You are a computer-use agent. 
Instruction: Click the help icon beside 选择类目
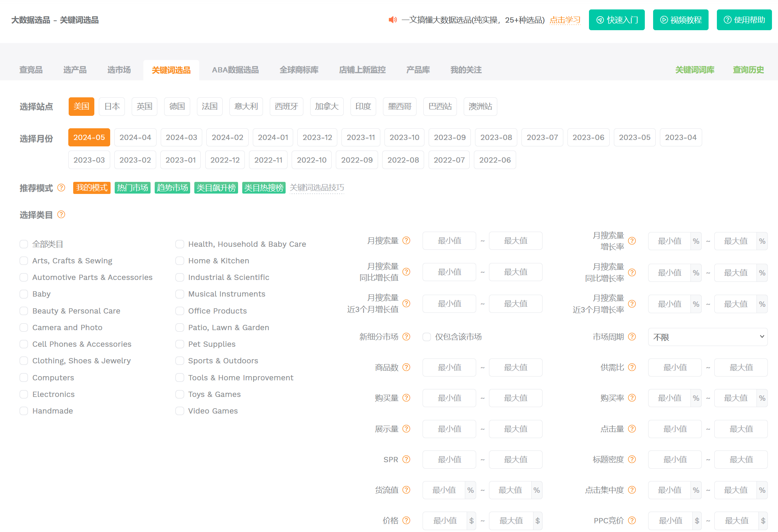tap(61, 215)
